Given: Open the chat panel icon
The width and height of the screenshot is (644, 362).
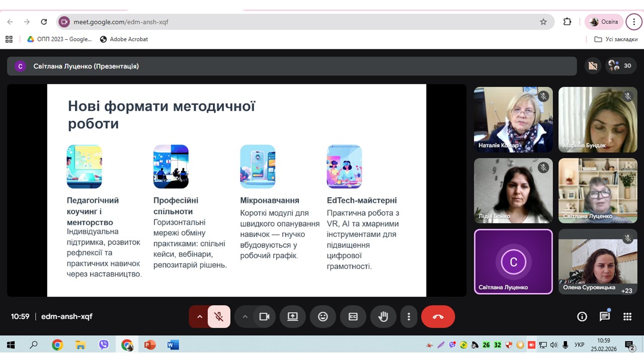Looking at the screenshot, I should [x=604, y=317].
